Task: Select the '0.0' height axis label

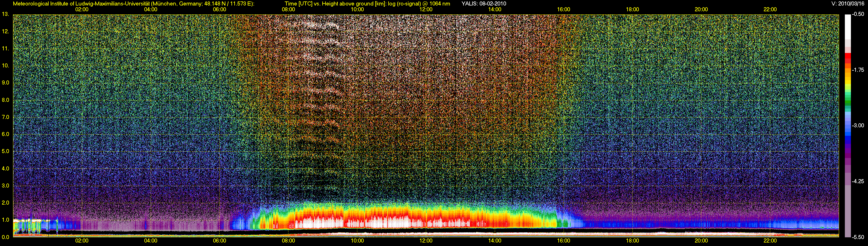Action: (5, 237)
